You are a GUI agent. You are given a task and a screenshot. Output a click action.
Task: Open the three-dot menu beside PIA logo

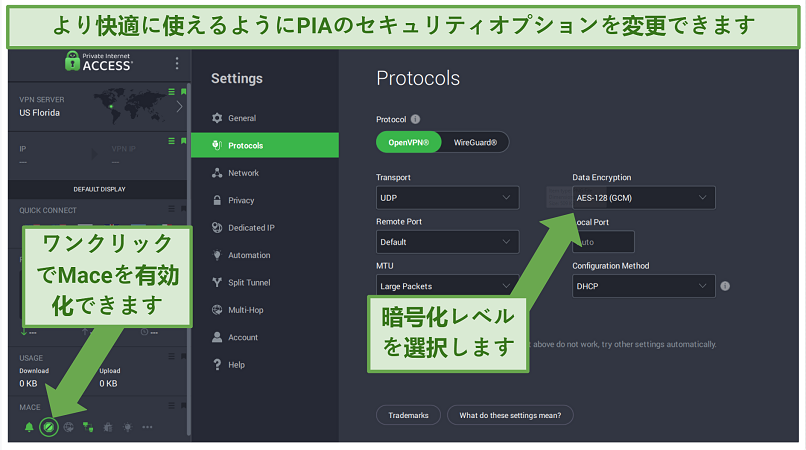click(x=177, y=63)
